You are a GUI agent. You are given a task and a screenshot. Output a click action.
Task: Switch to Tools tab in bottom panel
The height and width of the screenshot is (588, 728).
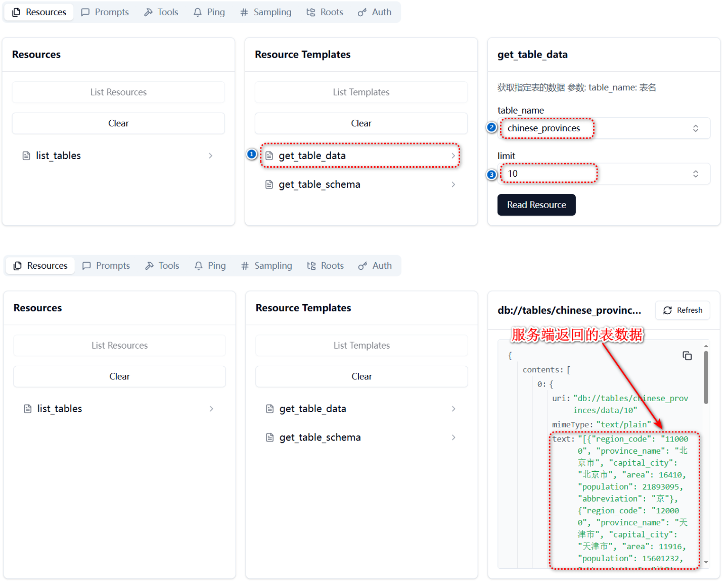pyautogui.click(x=162, y=266)
